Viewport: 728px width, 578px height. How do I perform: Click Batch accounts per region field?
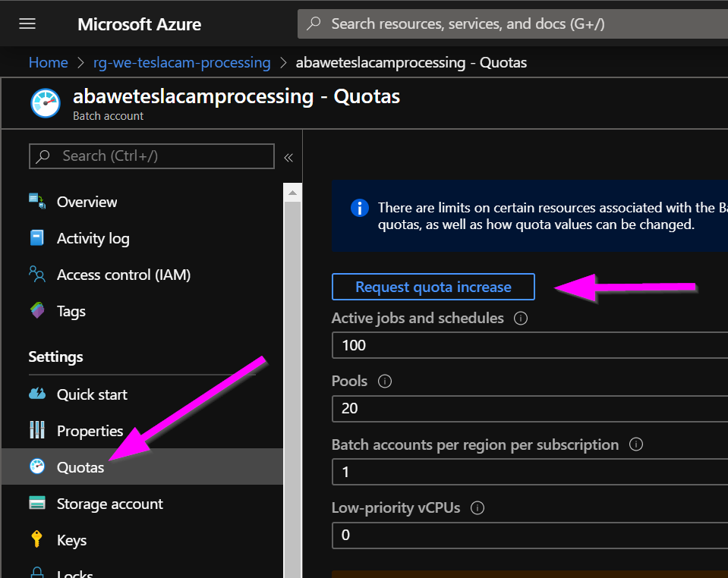point(530,472)
